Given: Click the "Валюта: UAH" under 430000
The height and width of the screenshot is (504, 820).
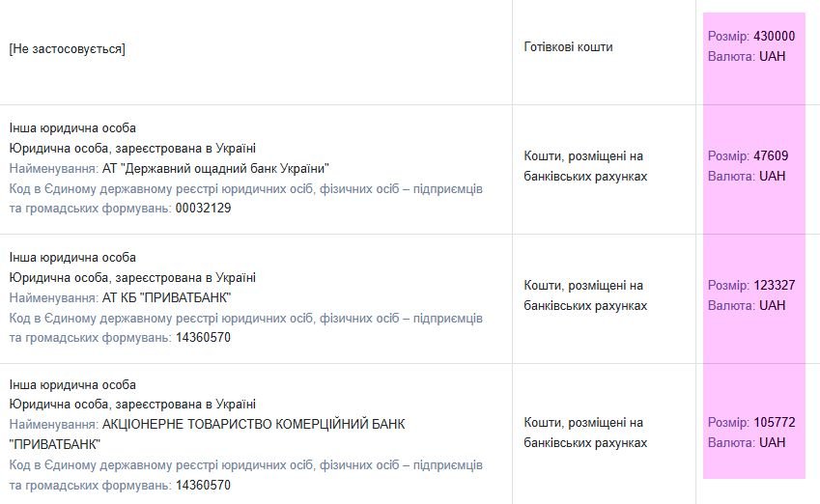Looking at the screenshot, I should 747,56.
